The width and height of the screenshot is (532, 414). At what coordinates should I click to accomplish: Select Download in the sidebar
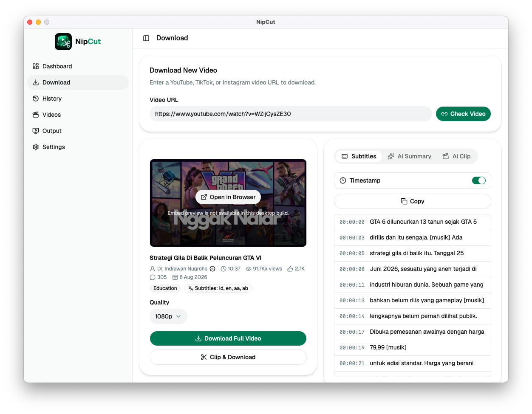pos(78,82)
